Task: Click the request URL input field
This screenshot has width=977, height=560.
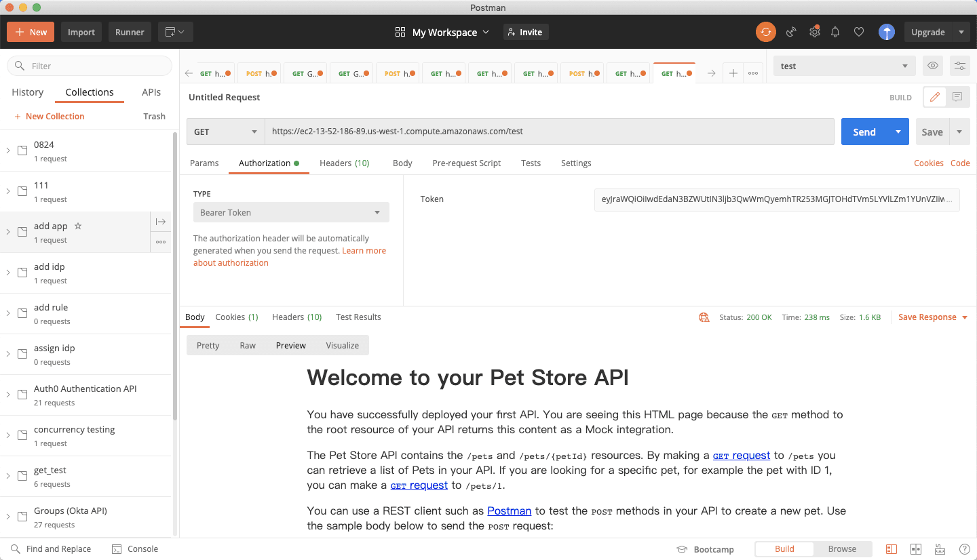Action: (x=549, y=132)
